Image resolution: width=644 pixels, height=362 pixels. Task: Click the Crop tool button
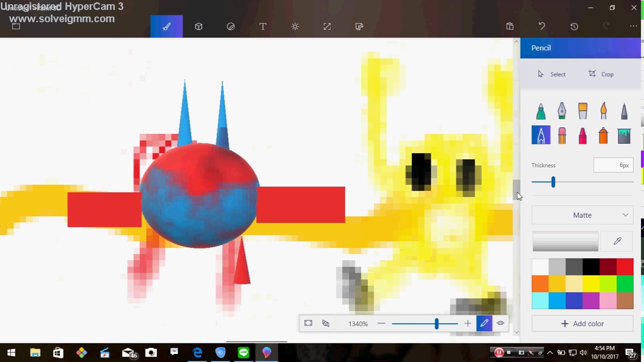pyautogui.click(x=601, y=74)
